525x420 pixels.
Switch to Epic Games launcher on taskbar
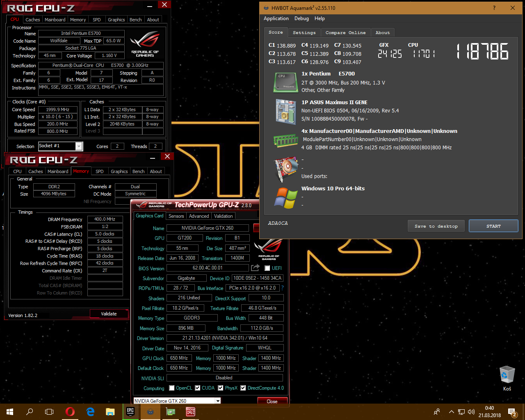point(130,412)
